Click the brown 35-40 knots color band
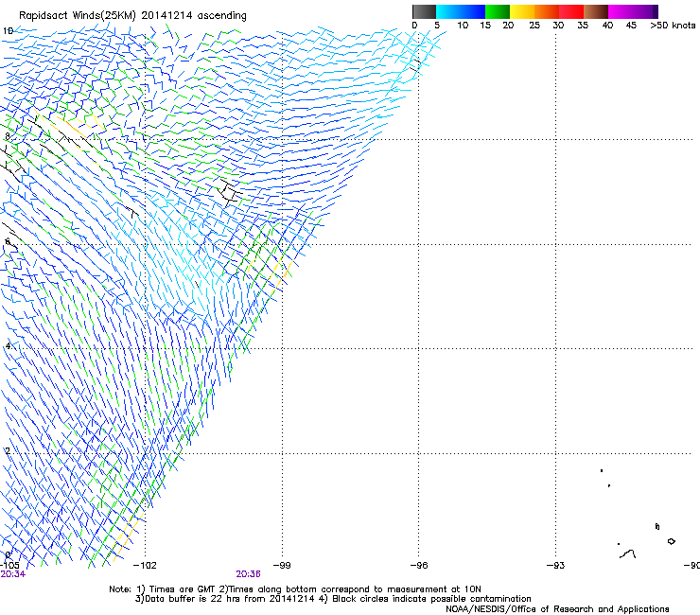This screenshot has width=700, height=615. pos(596,11)
